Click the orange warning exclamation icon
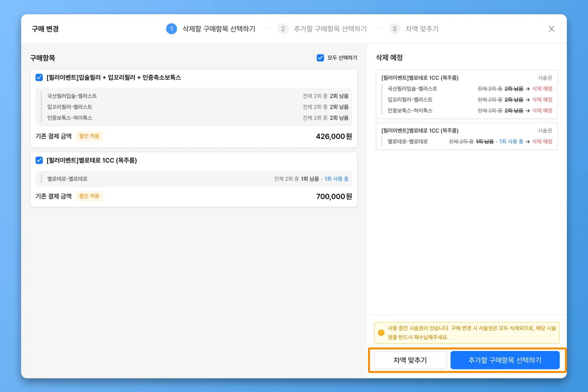The height and width of the screenshot is (392, 588). (381, 333)
